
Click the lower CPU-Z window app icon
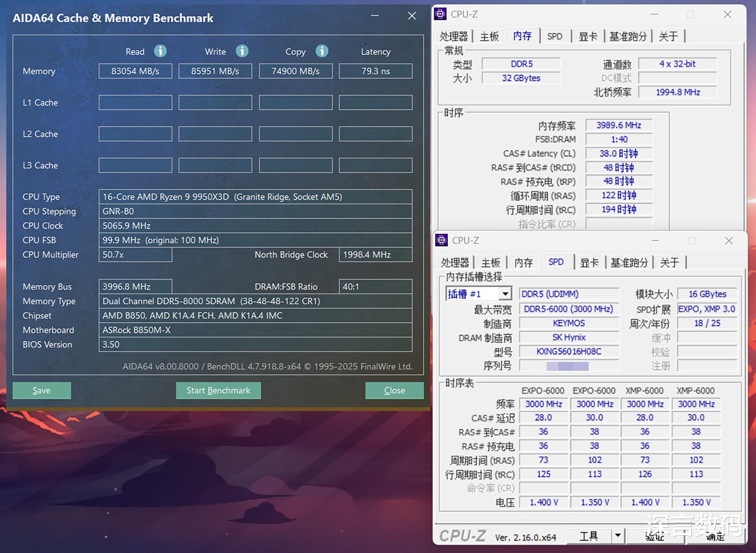(442, 240)
